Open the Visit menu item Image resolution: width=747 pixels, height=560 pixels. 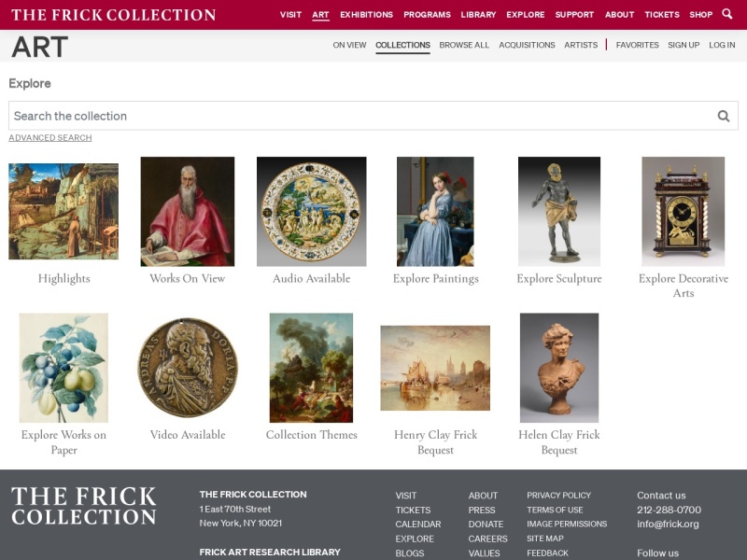[290, 15]
